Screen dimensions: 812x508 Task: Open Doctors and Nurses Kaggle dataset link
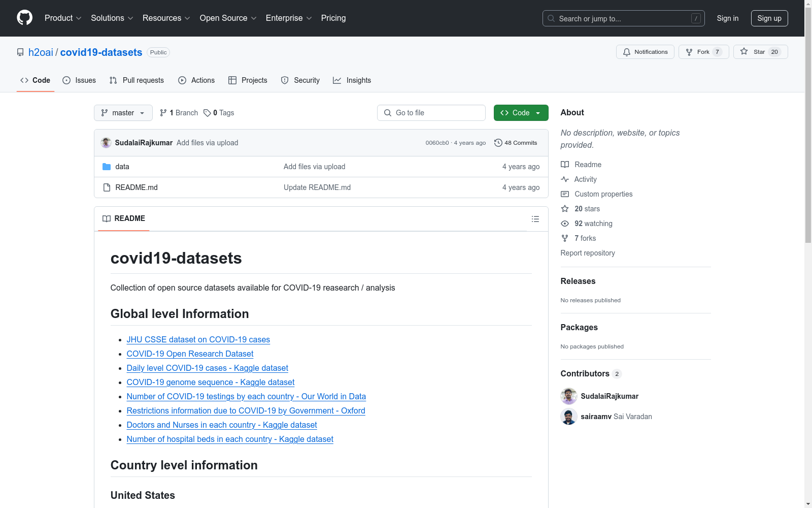(222, 425)
